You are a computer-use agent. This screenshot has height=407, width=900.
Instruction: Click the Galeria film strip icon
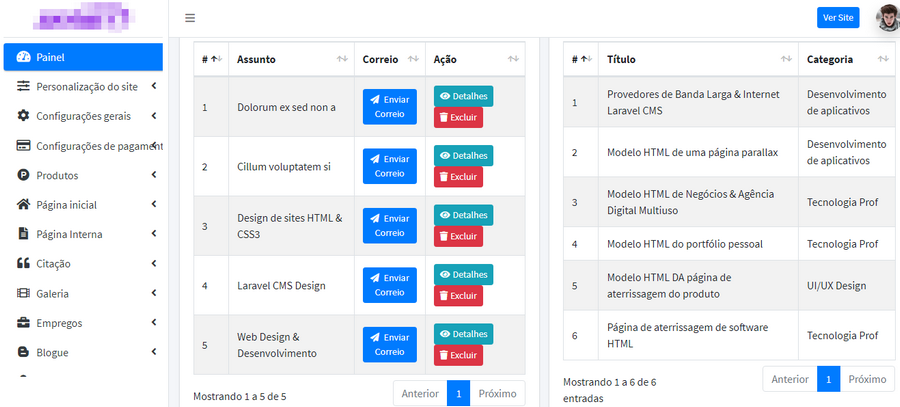pos(23,293)
